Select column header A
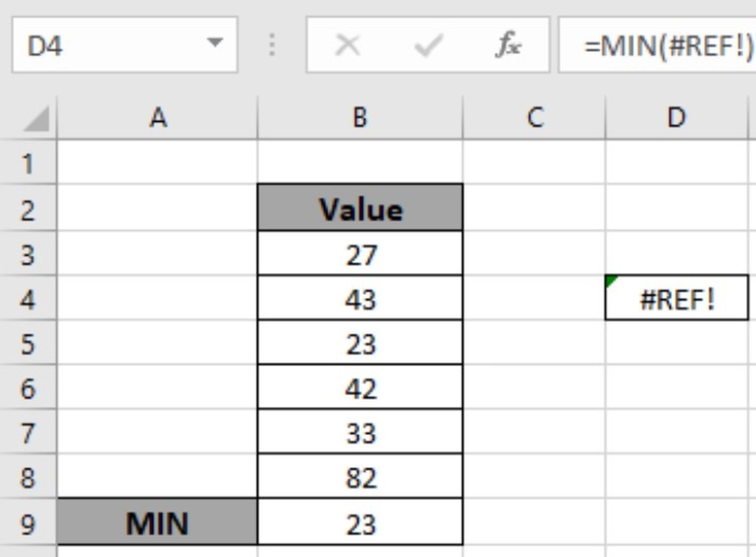Screen dimensions: 756x557 pos(158,117)
